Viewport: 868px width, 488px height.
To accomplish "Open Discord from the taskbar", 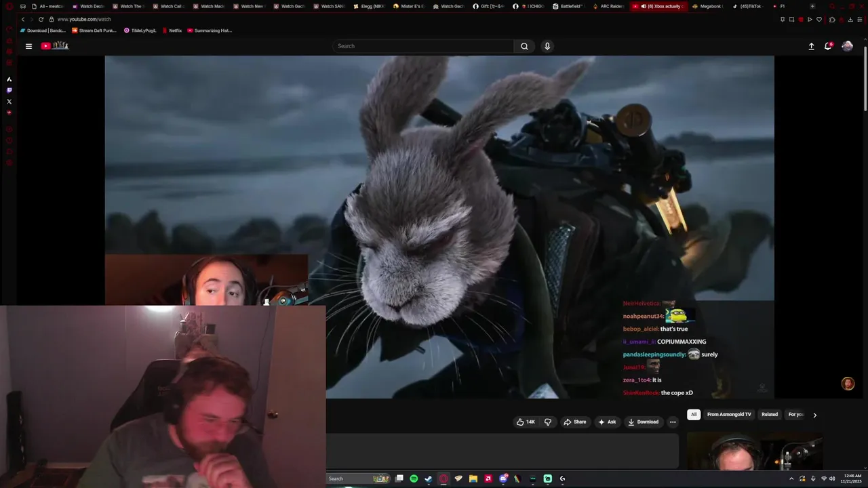I will [503, 479].
